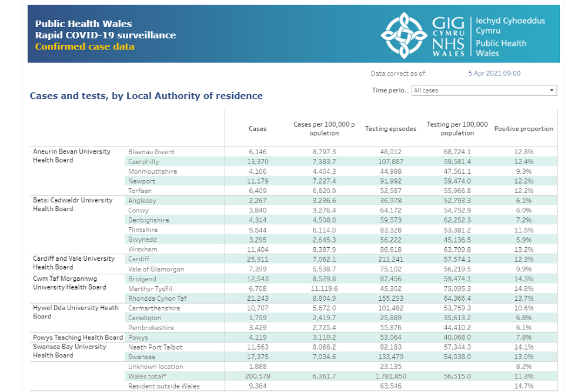Image resolution: width=588 pixels, height=392 pixels.
Task: Open the Time period dropdown
Action: (x=484, y=91)
